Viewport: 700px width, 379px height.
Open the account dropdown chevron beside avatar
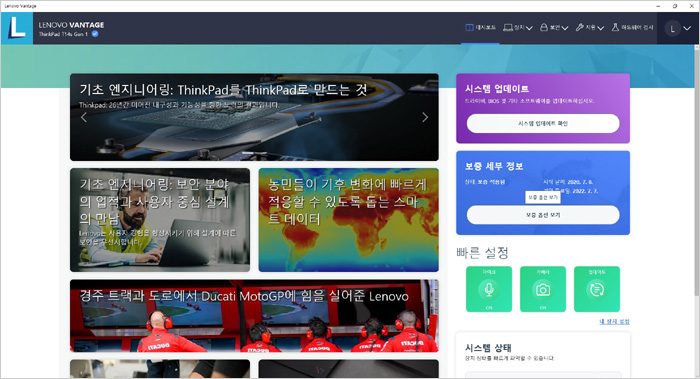pos(688,29)
